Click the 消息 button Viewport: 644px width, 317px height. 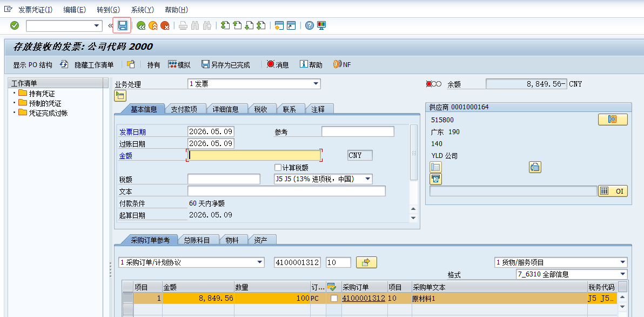click(278, 64)
